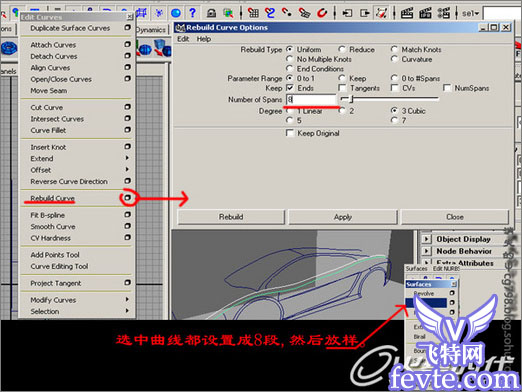
Task: Open Cut Curve option box
Action: [127, 107]
